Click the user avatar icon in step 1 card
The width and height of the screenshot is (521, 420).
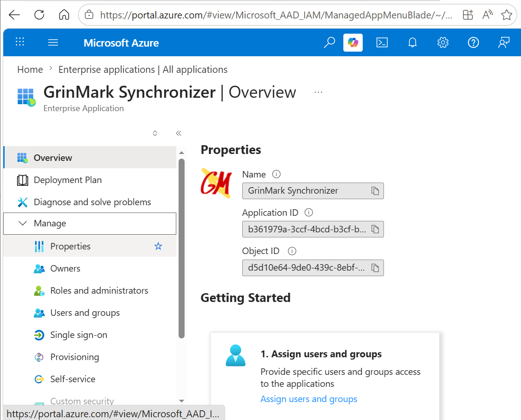235,355
